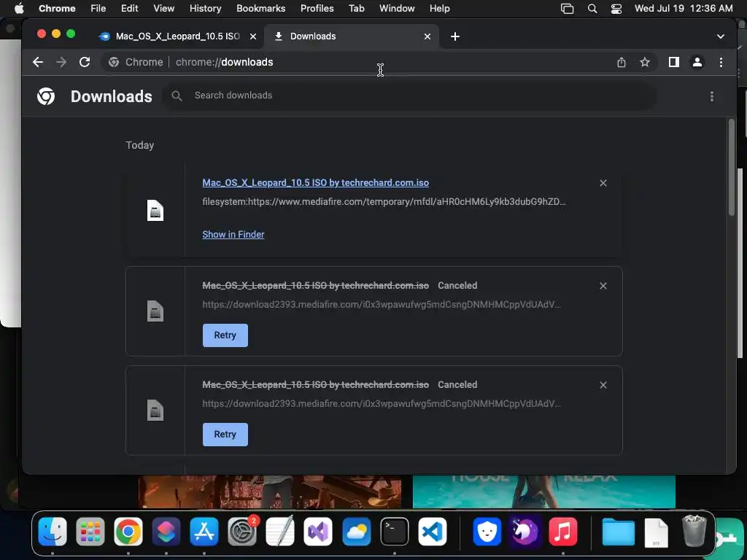Click Show in Finder link
Screen dimensions: 747x560
point(233,234)
